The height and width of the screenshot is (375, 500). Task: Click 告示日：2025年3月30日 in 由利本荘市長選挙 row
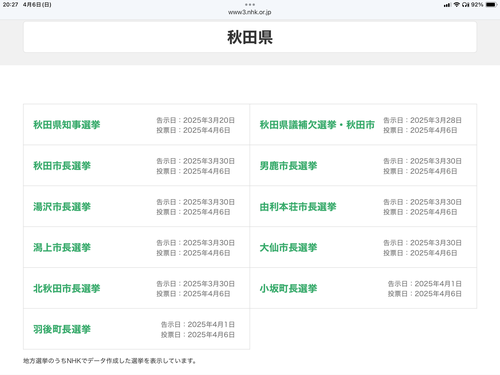[x=422, y=202]
